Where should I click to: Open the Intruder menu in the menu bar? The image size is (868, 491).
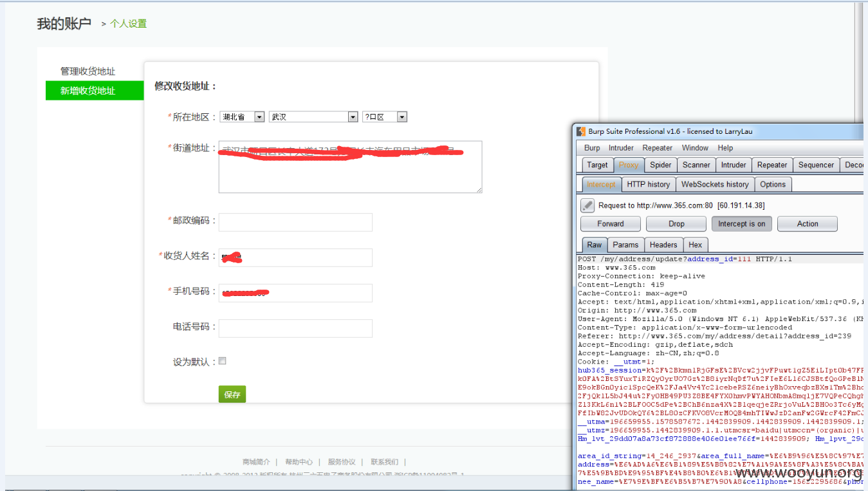coord(621,148)
